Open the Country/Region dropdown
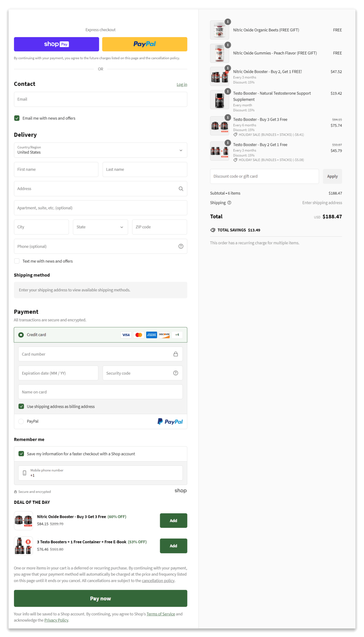This screenshot has width=364, height=637. click(x=100, y=150)
